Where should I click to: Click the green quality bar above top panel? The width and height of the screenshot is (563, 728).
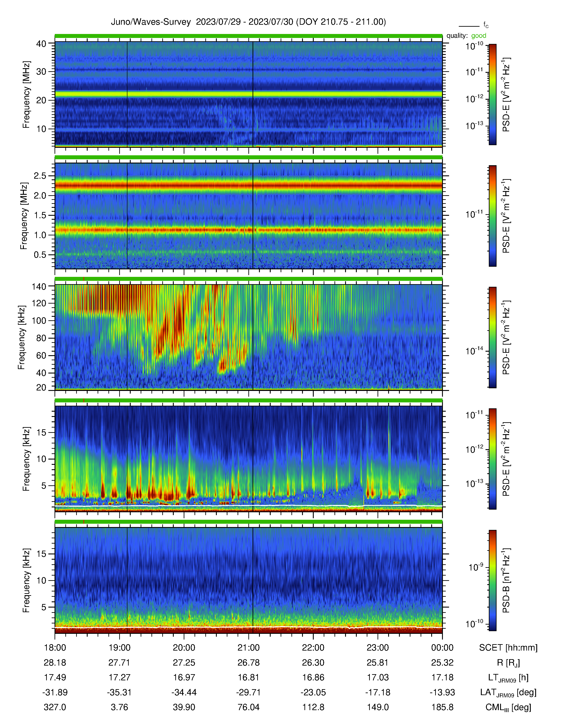click(x=248, y=36)
